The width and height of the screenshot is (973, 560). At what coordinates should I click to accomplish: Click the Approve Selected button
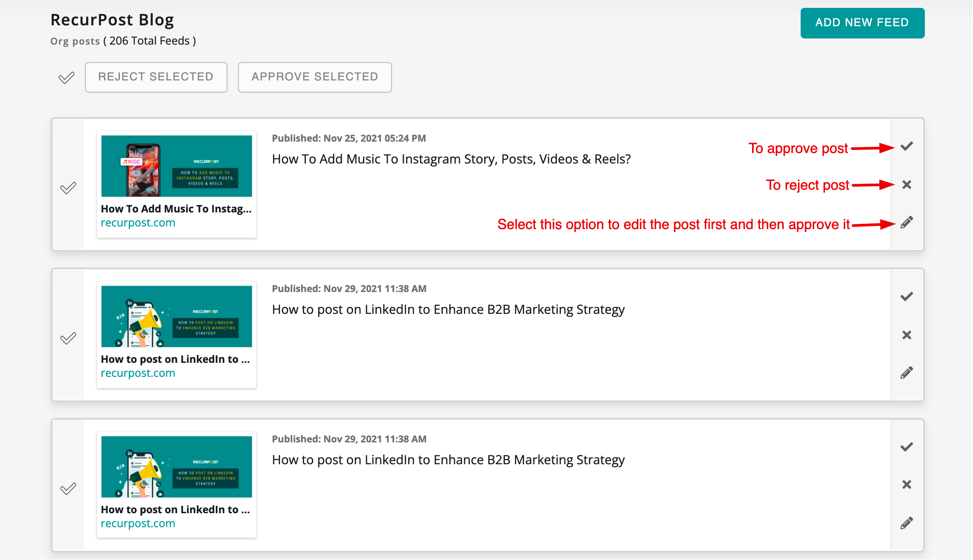click(x=315, y=77)
